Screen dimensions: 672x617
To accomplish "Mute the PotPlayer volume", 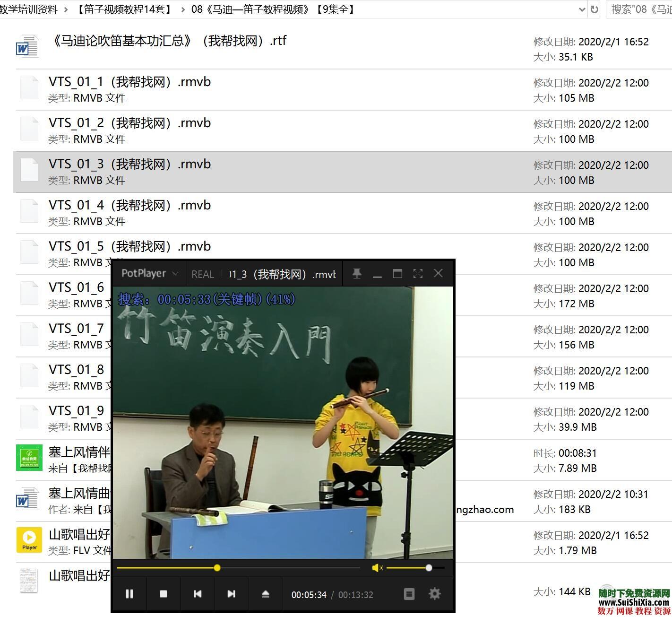I will (377, 568).
